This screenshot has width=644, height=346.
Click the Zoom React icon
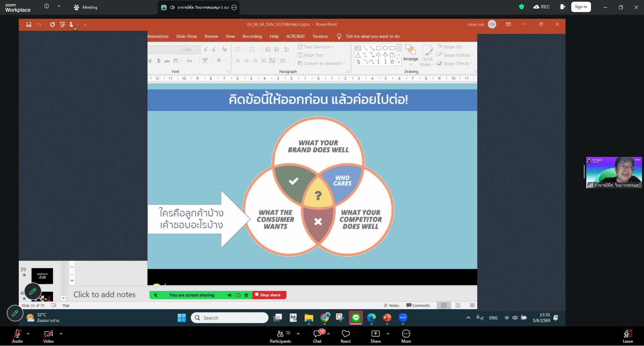(345, 337)
